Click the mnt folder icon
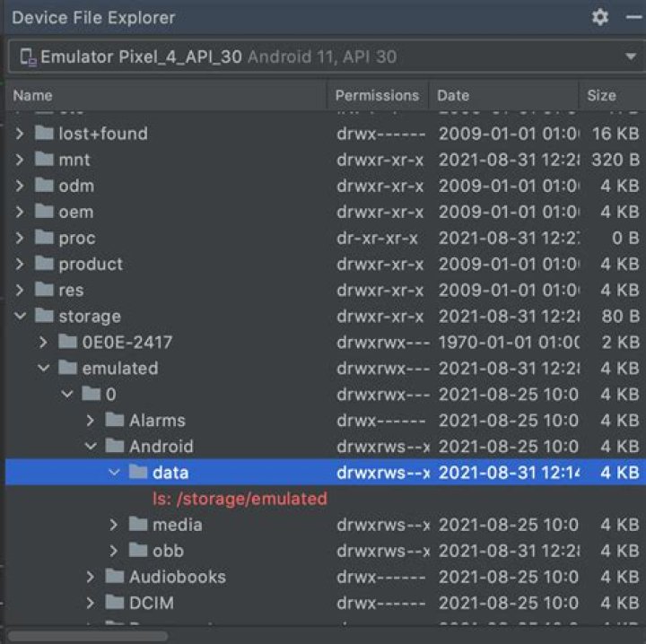The image size is (646, 644). (x=45, y=160)
